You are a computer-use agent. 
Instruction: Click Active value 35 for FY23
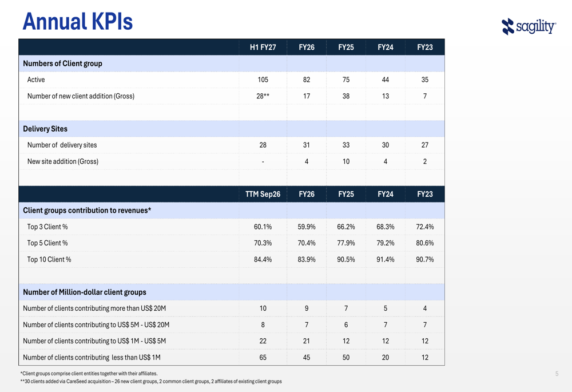pos(424,80)
